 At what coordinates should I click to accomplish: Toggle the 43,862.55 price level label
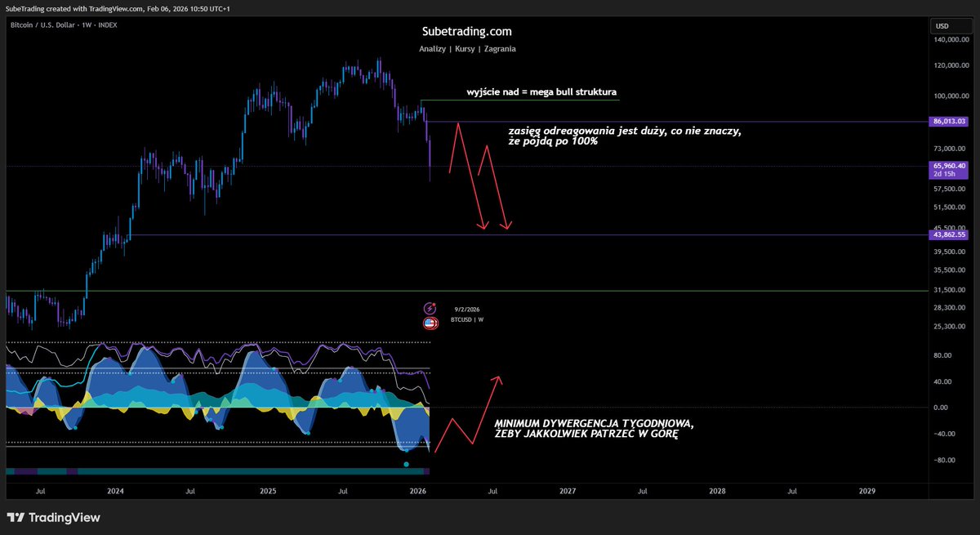tap(949, 234)
